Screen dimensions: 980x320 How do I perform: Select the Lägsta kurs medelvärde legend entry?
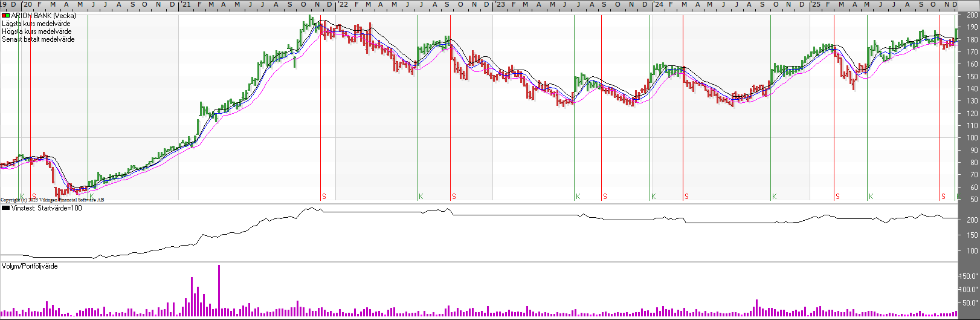36,24
